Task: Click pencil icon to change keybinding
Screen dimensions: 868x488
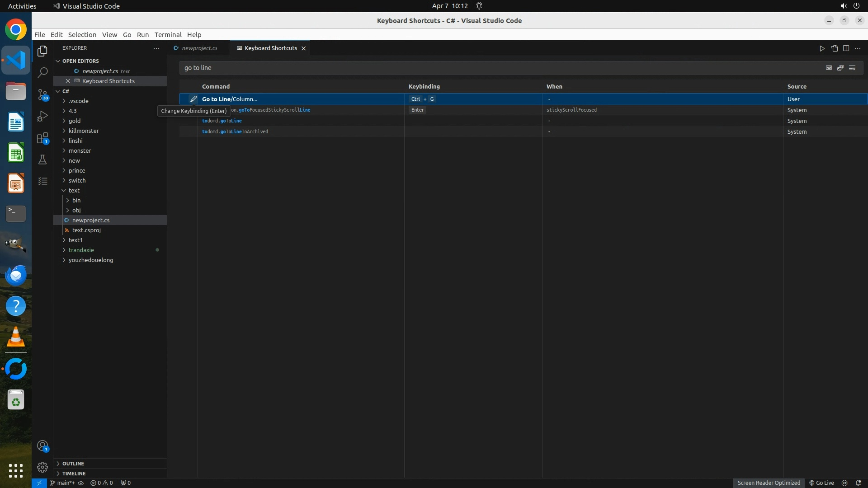Action: coord(193,99)
